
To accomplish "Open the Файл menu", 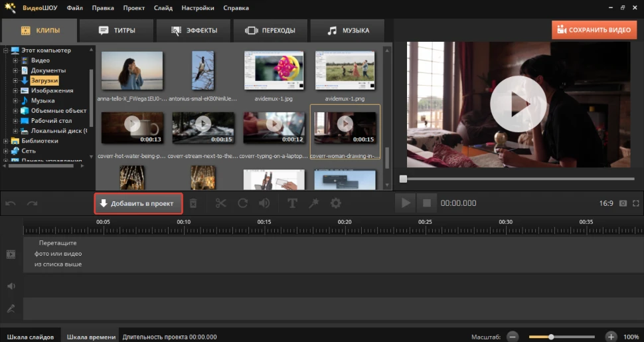I will pos(75,8).
